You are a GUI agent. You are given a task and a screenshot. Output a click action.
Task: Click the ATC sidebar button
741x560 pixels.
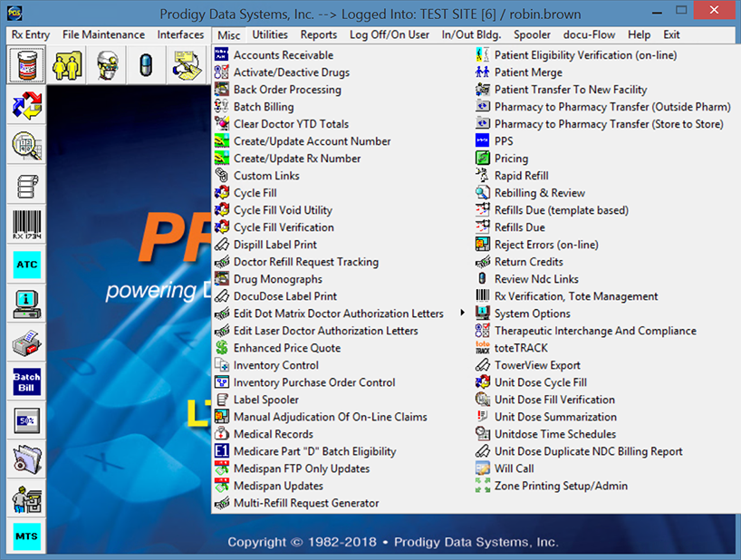click(26, 265)
